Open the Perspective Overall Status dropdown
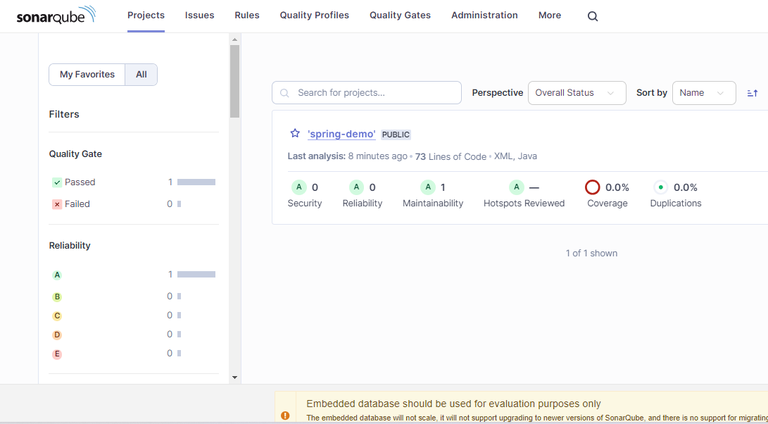Viewport: 768px width, 424px height. (x=576, y=93)
